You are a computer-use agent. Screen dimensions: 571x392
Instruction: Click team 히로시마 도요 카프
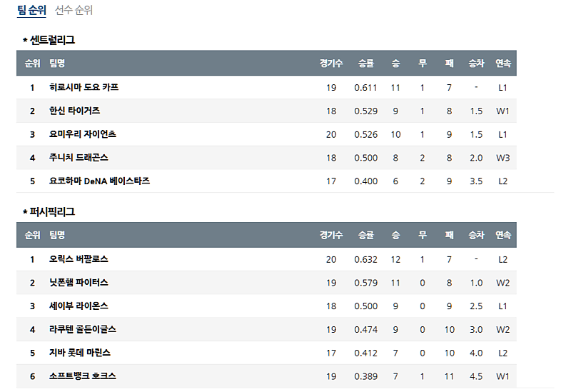point(84,87)
